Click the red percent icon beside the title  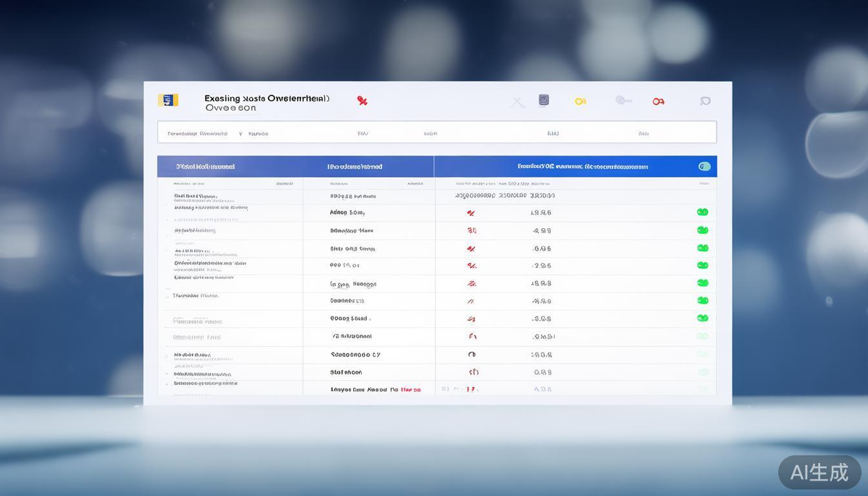point(362,101)
